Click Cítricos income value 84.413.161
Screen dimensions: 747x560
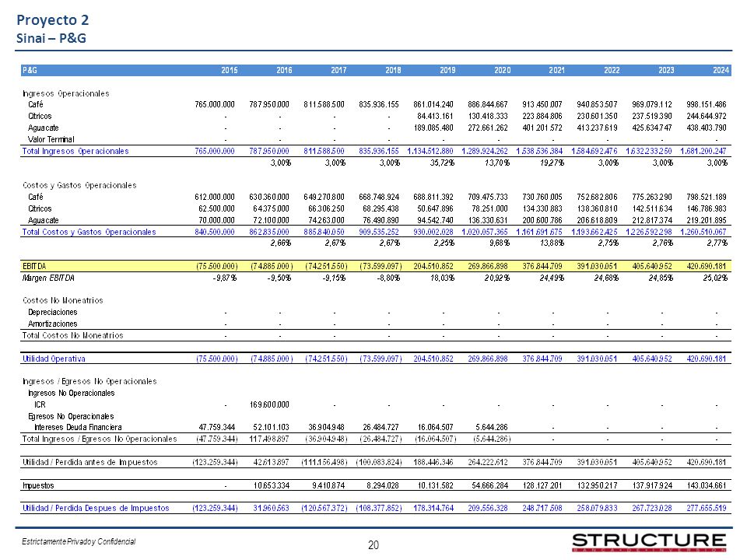pyautogui.click(x=435, y=116)
